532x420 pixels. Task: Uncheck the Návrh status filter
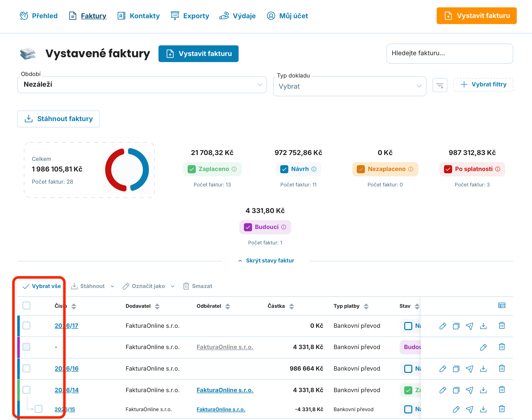284,169
